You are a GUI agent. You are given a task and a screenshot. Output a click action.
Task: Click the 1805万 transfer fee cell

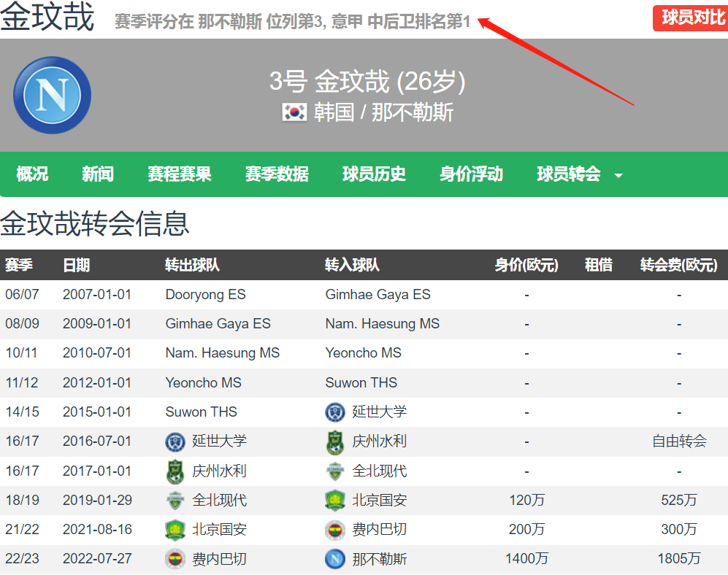pyautogui.click(x=679, y=559)
